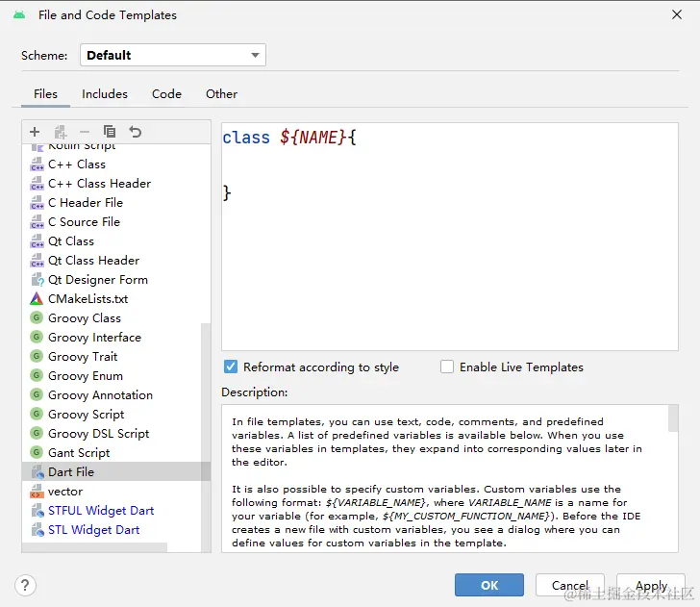
Task: Click the Cancel button
Action: tap(570, 585)
